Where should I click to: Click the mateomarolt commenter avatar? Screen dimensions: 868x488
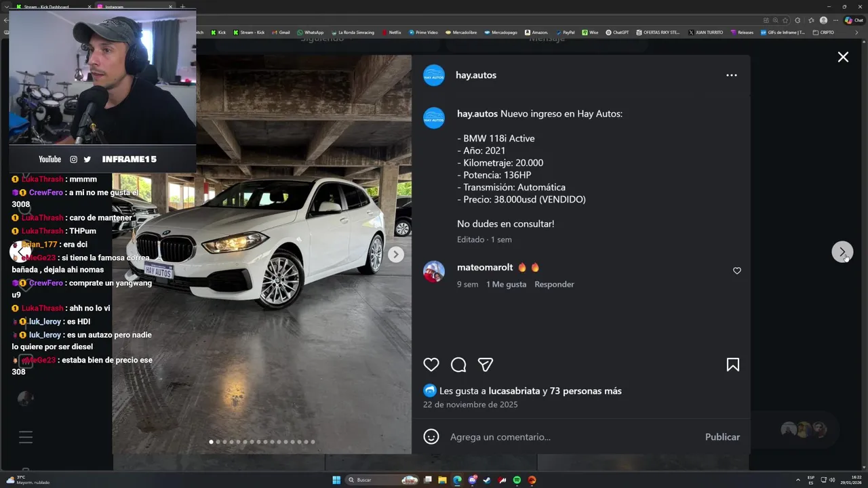[x=434, y=272]
